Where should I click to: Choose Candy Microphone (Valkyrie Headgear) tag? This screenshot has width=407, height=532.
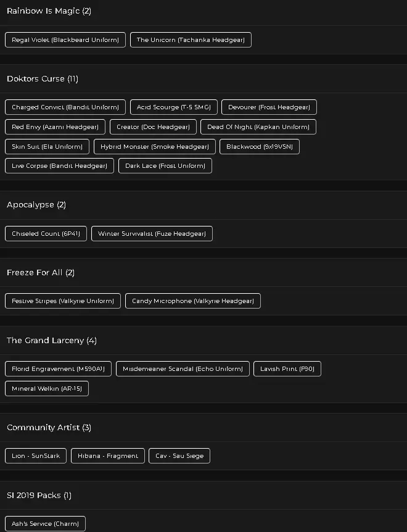193,301
